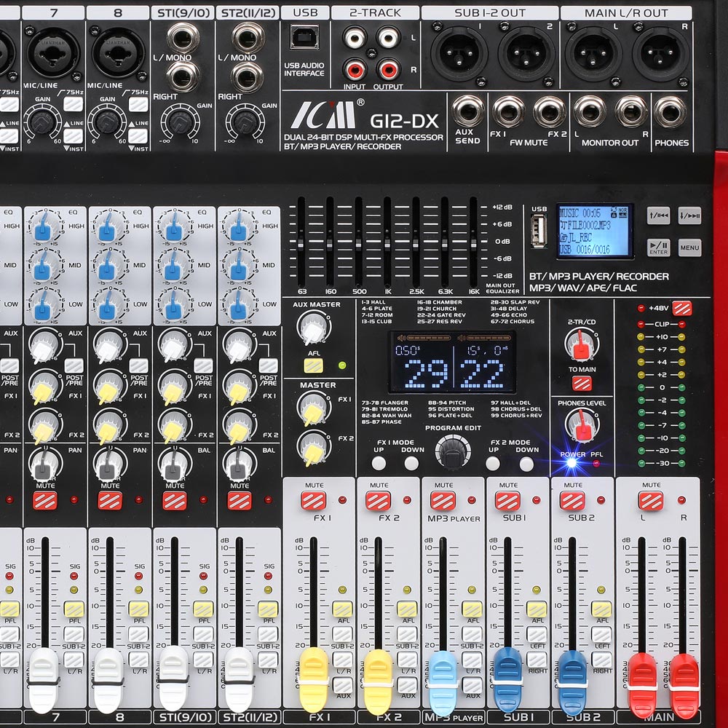Select the ST2(11/12) BAL knob

coord(239,464)
